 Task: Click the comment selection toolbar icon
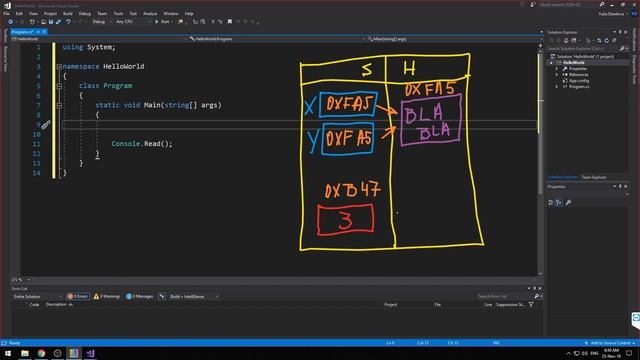pos(212,22)
